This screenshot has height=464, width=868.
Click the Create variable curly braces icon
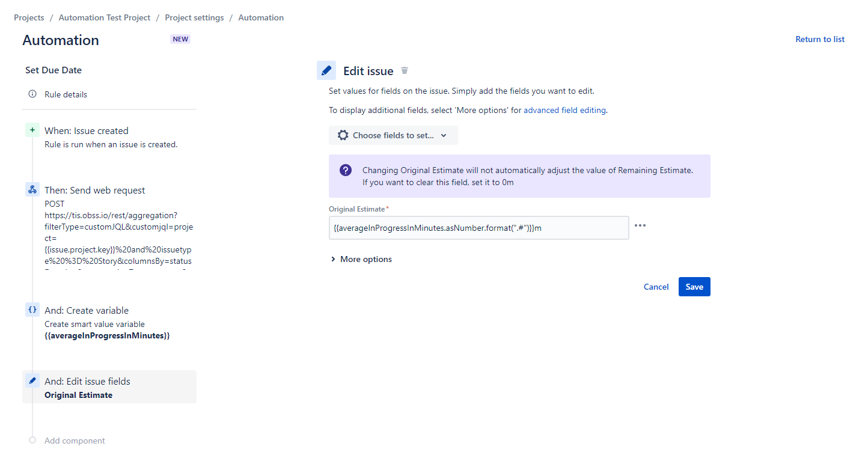pyautogui.click(x=32, y=310)
